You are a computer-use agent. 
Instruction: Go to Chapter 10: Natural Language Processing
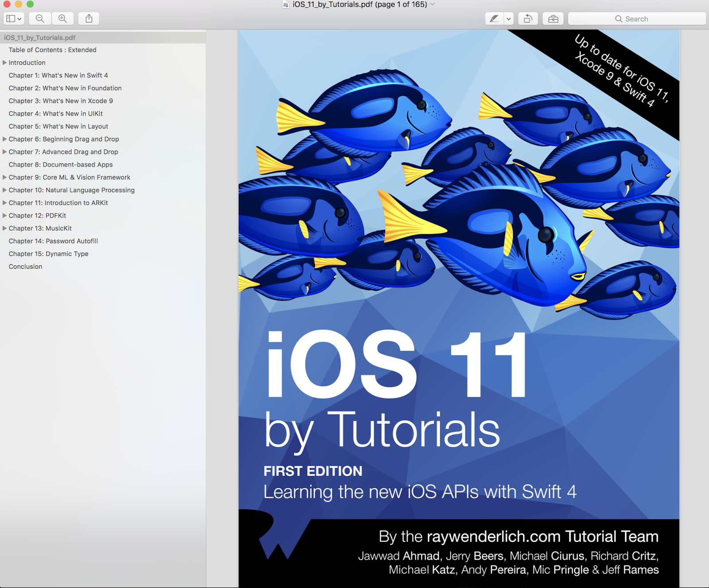(x=72, y=190)
